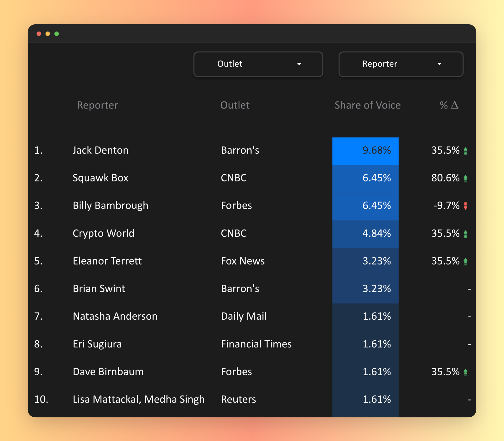Click the green arrow in Eleanor Terrett row

coord(465,261)
